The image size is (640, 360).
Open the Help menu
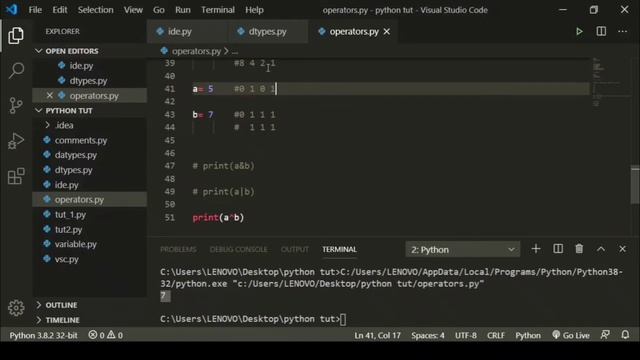coord(254,10)
